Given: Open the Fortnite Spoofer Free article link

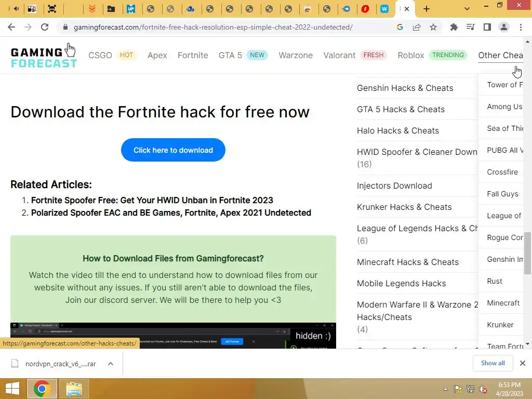Looking at the screenshot, I should 152,200.
